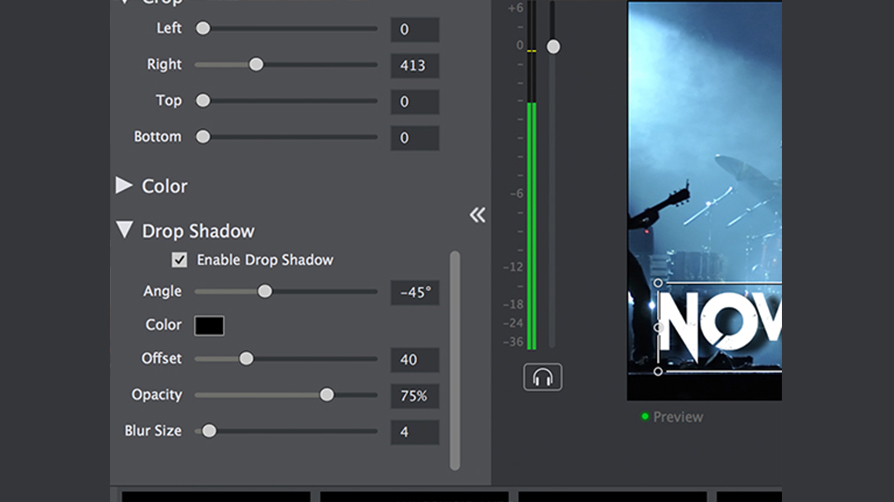Viewport: 894px width, 502px height.
Task: Click the Crop Left slider handle
Action: click(203, 29)
